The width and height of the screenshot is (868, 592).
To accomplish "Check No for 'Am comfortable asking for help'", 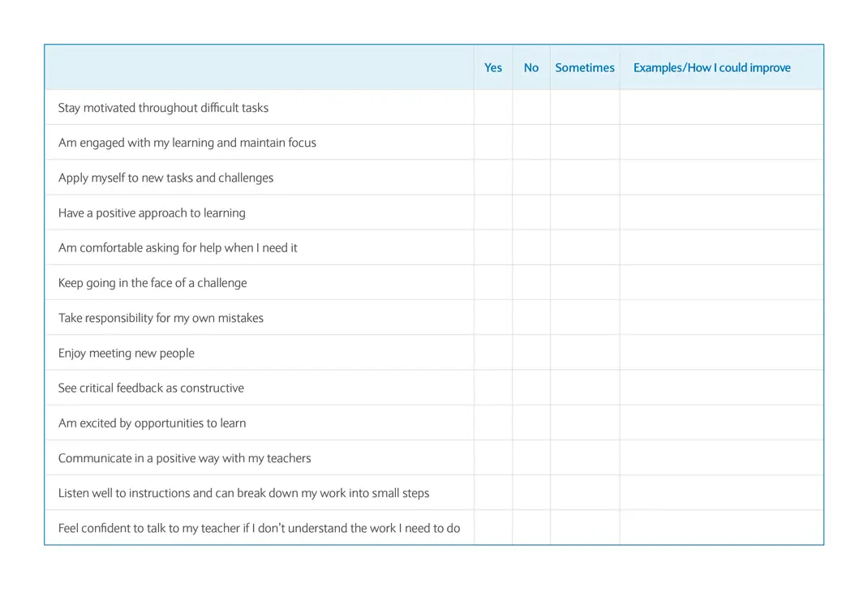I will [x=531, y=247].
